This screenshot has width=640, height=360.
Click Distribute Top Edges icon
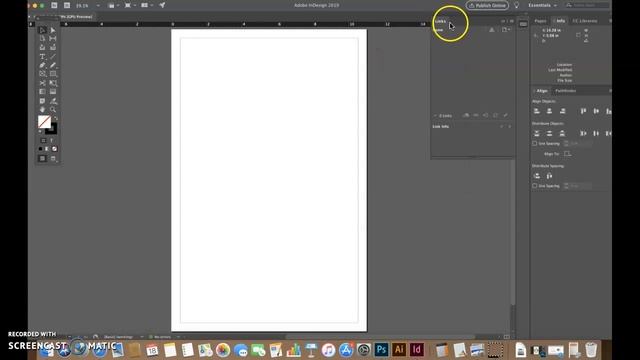click(x=537, y=133)
